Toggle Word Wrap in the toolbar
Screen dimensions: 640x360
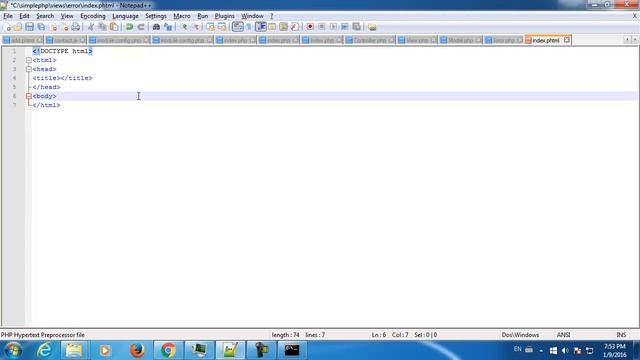pyautogui.click(x=238, y=27)
